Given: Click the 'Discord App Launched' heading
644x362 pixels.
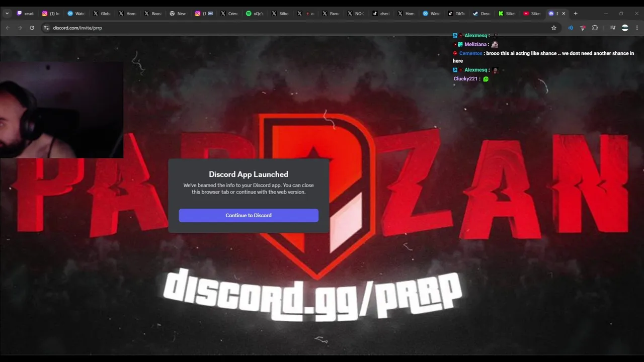Looking at the screenshot, I should click(249, 174).
